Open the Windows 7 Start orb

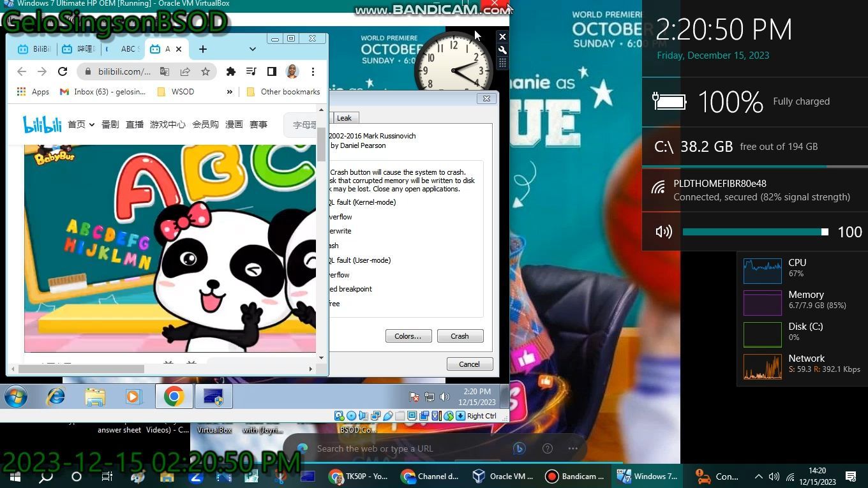16,397
